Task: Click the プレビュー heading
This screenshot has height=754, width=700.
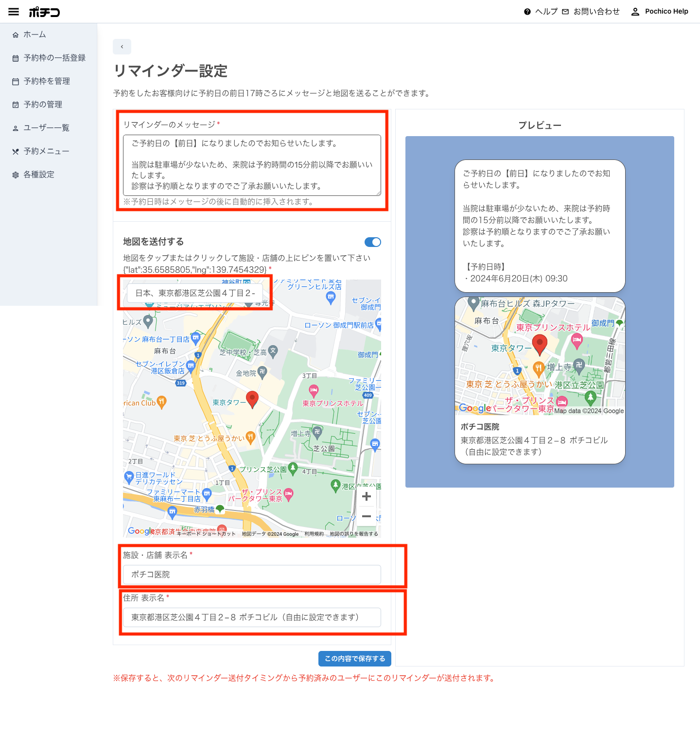Action: point(540,125)
